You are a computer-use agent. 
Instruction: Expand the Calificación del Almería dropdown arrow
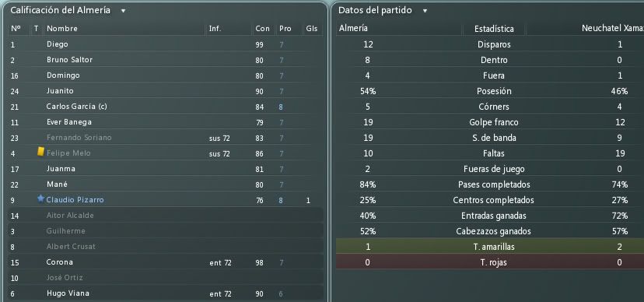[123, 11]
